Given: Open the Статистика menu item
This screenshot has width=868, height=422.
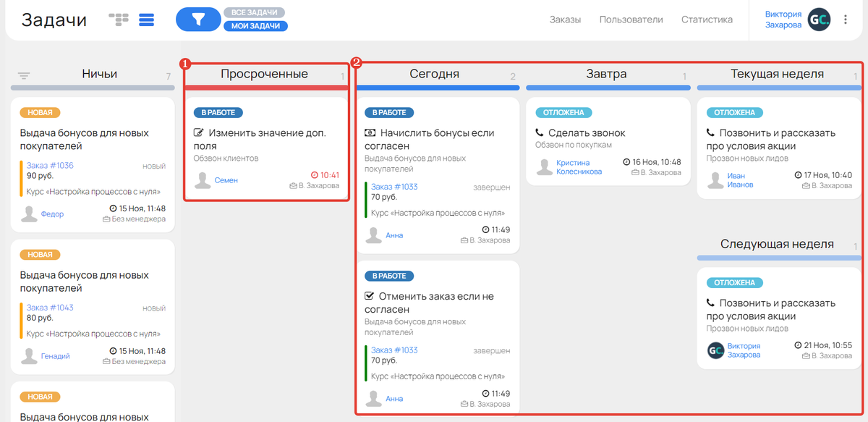Looking at the screenshot, I should tap(707, 20).
